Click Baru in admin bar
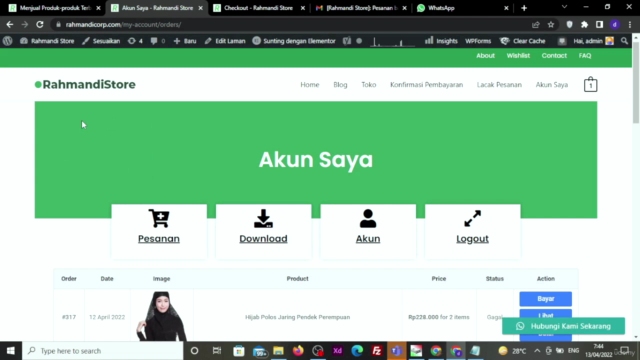Screen dimensions: 640x360 tap(185, 41)
